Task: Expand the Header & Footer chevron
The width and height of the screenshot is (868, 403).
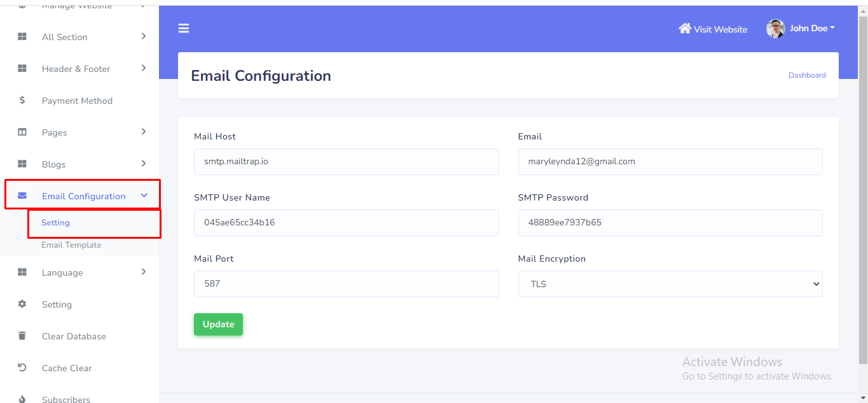Action: (144, 68)
